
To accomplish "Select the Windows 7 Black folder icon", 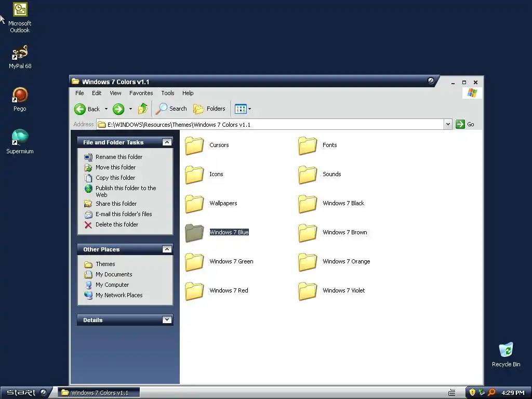I will (308, 204).
